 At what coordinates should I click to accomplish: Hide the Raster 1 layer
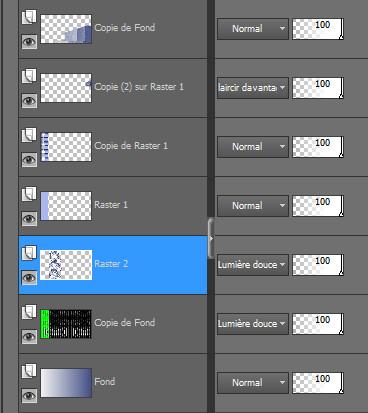point(29,219)
